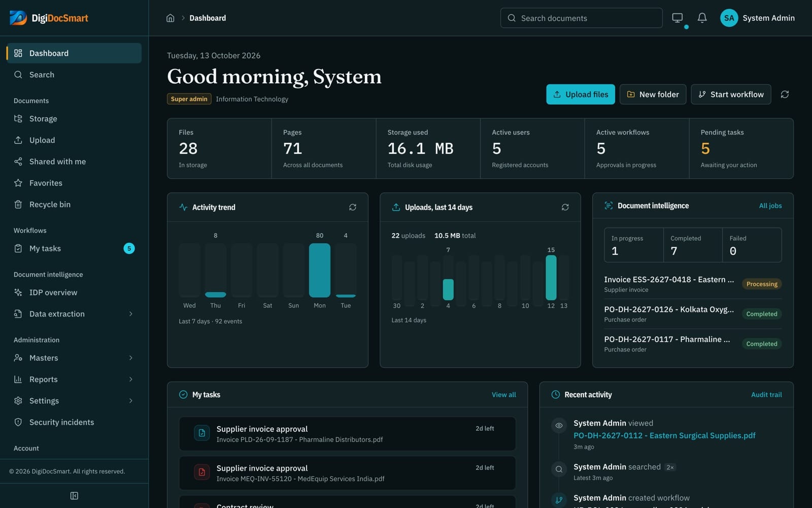Click the Pending tasks stat card

[x=741, y=148]
